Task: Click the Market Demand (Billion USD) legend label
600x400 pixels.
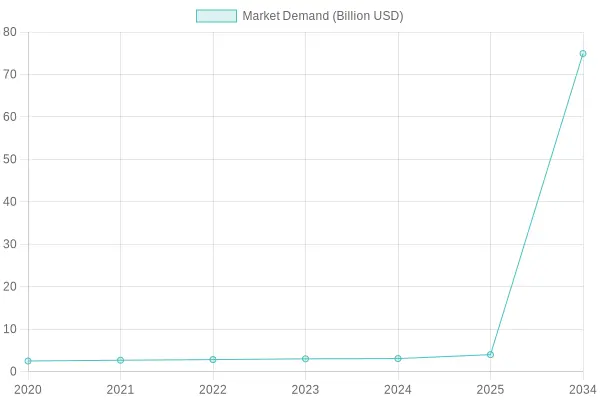Action: pyautogui.click(x=323, y=16)
